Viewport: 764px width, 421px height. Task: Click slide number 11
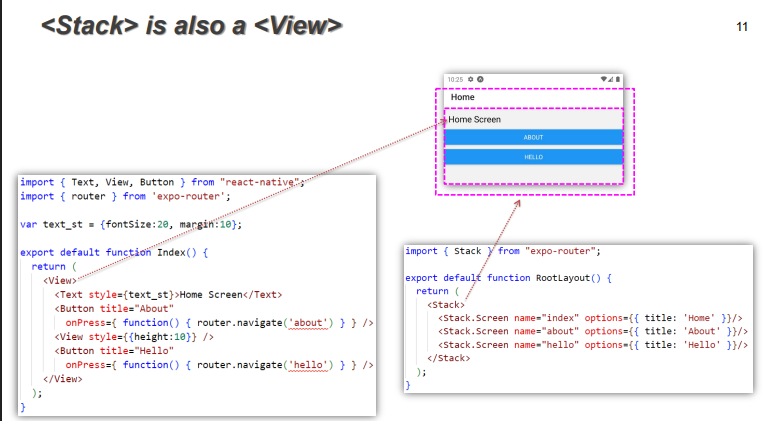pyautogui.click(x=742, y=27)
